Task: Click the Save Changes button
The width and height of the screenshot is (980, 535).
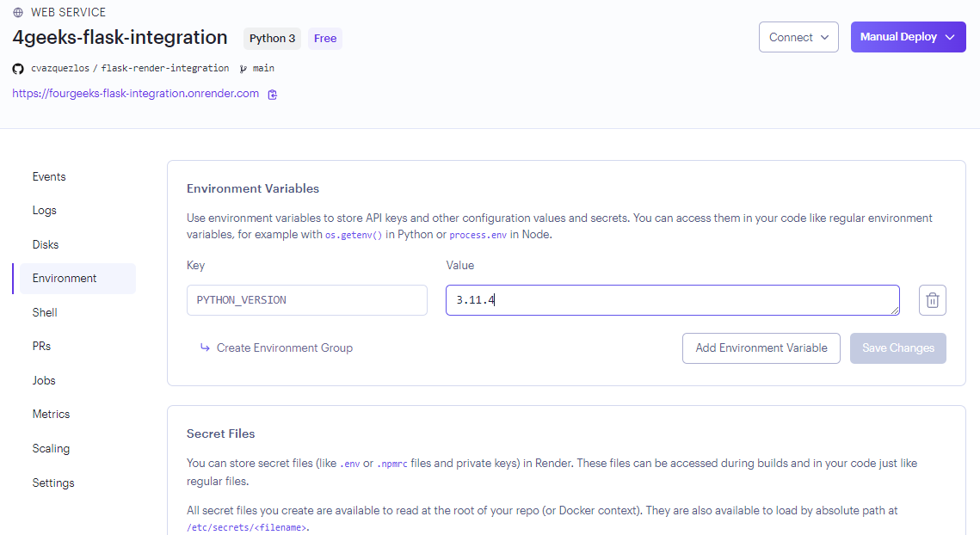Action: pos(897,348)
